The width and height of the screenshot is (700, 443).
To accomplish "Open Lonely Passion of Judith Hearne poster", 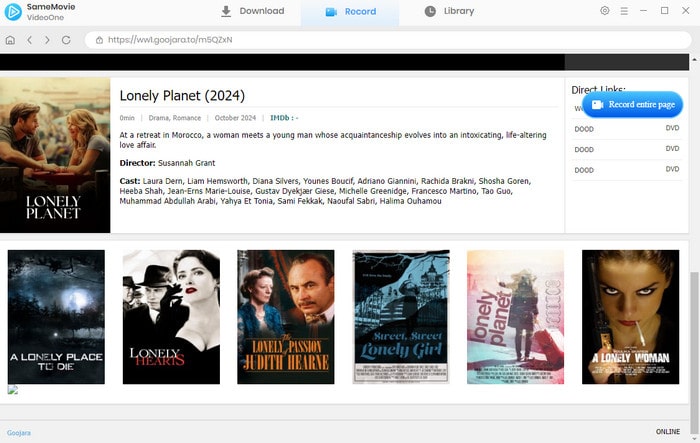I will [x=286, y=317].
